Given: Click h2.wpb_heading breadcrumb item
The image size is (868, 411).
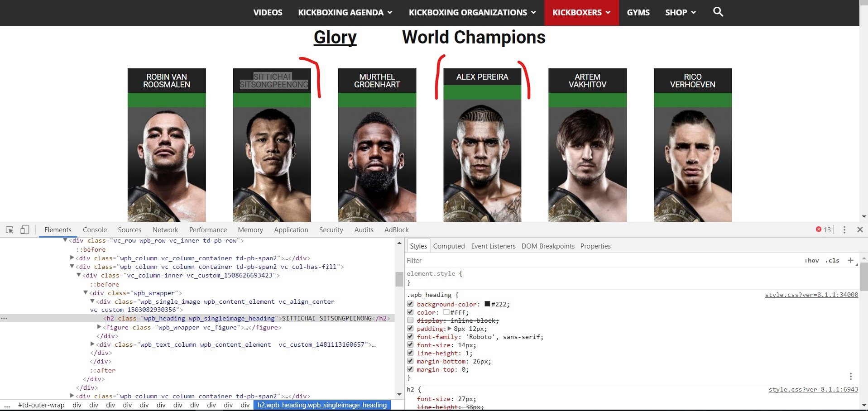Looking at the screenshot, I should pos(322,405).
